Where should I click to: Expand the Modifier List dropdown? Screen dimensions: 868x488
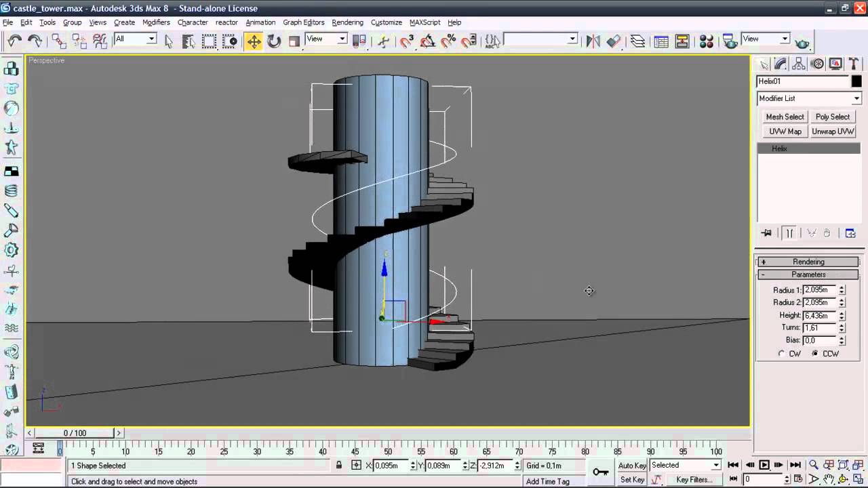(808, 98)
